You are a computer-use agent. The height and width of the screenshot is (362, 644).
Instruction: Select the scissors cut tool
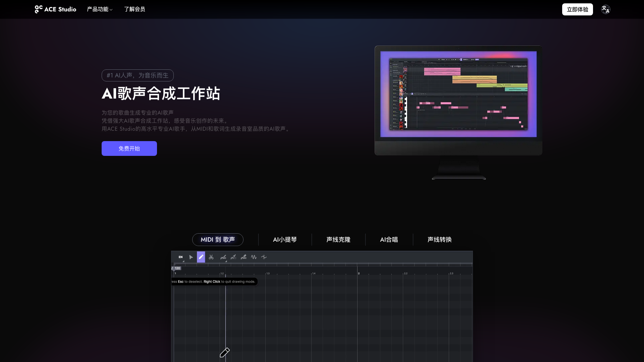[211, 257]
